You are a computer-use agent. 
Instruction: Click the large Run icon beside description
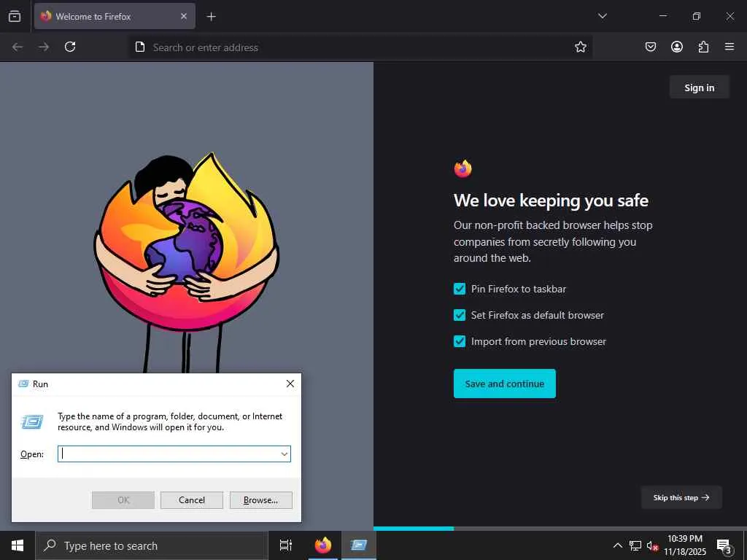tap(32, 421)
